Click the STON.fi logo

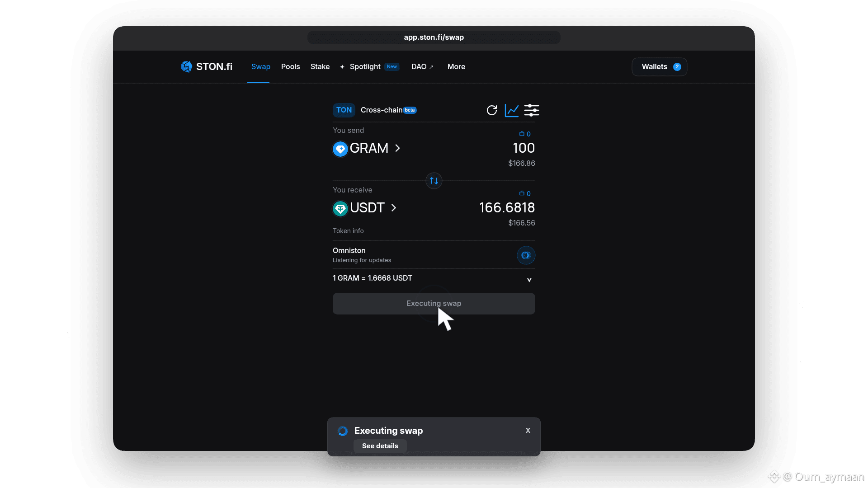point(207,67)
